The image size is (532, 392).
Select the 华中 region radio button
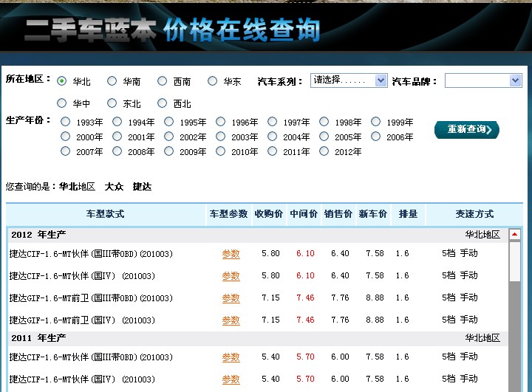click(x=61, y=103)
